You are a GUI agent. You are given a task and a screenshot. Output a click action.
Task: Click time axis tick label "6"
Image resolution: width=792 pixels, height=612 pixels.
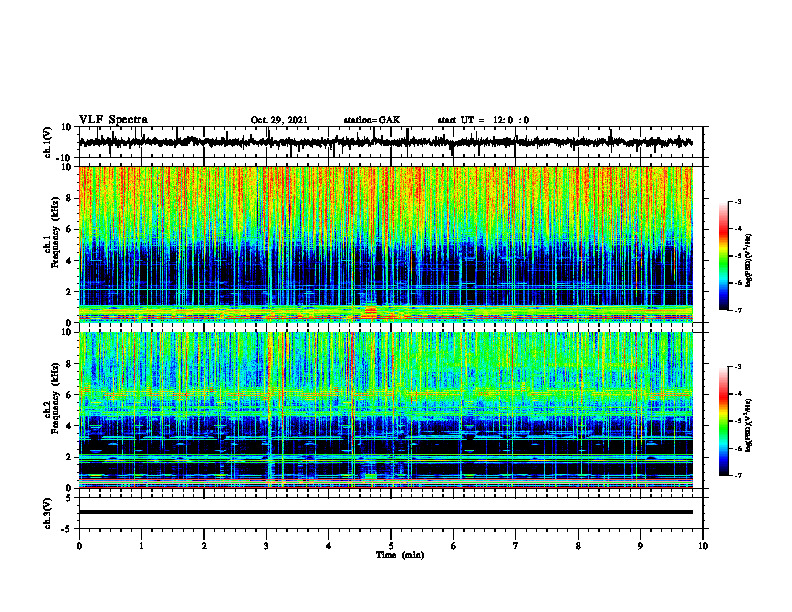point(454,546)
